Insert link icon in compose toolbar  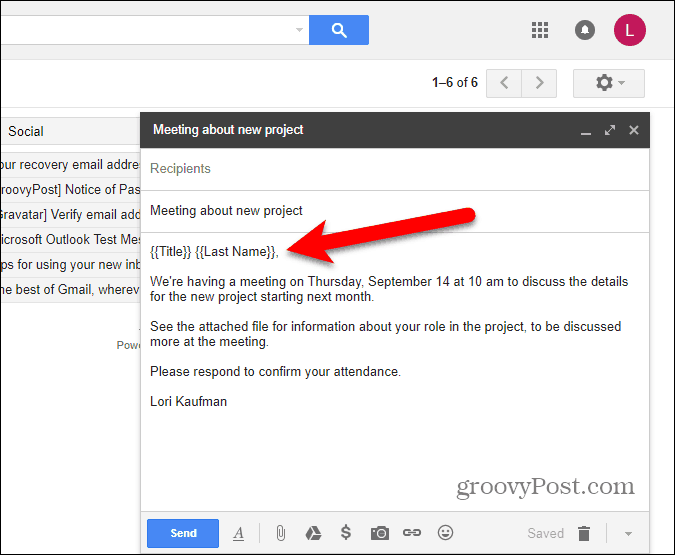412,533
